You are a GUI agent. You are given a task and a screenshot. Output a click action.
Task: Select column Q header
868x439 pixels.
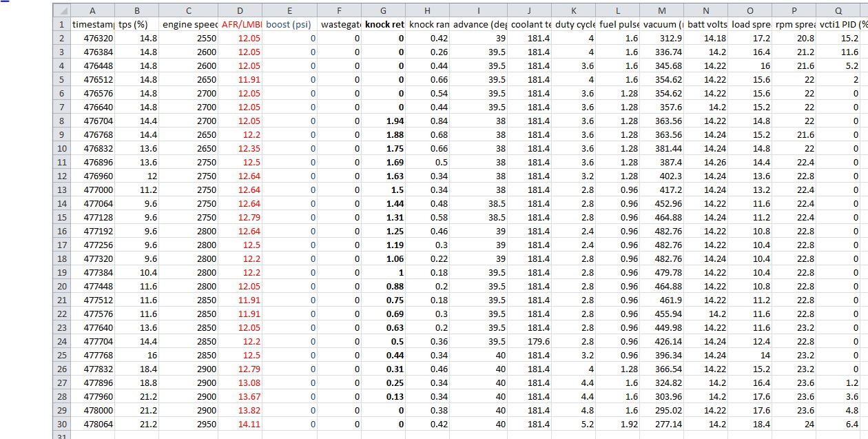click(838, 10)
